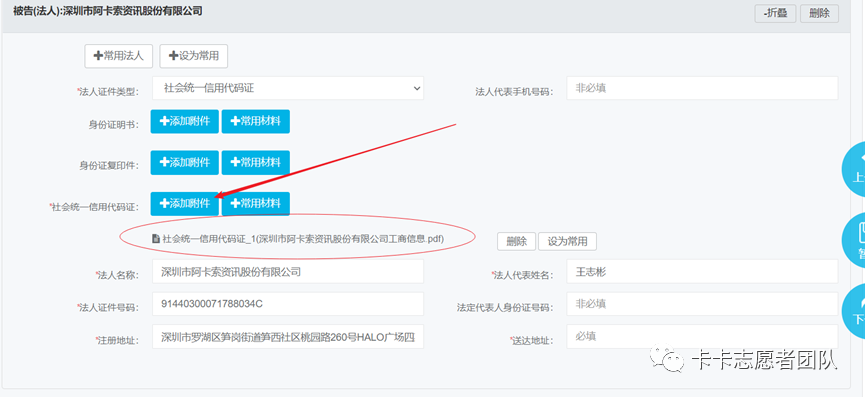Image resolution: width=865 pixels, height=397 pixels.
Task: Focus the 送达地址 required input field
Action: tap(702, 337)
